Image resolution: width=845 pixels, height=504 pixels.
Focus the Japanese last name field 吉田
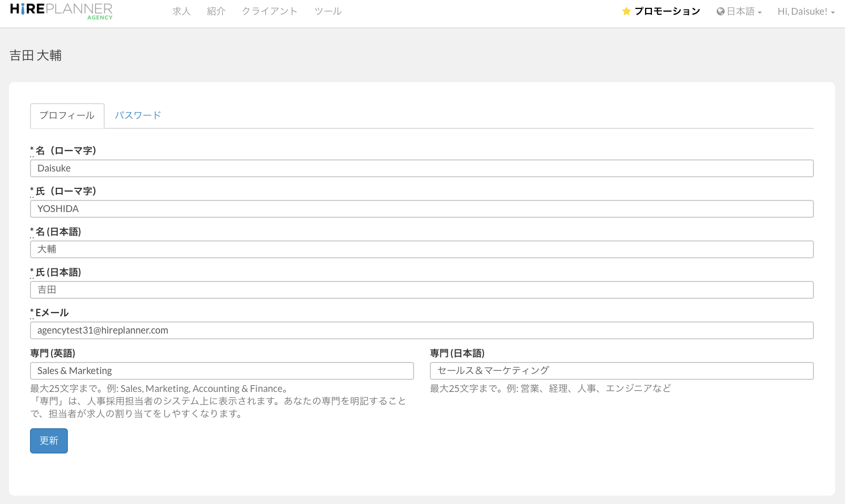click(x=421, y=290)
